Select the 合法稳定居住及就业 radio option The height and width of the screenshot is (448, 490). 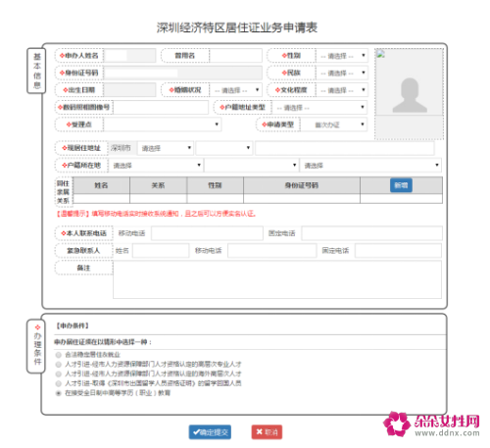[x=59, y=355]
